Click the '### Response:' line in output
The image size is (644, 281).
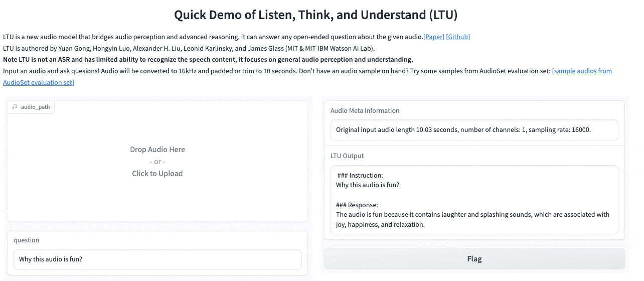pos(357,205)
